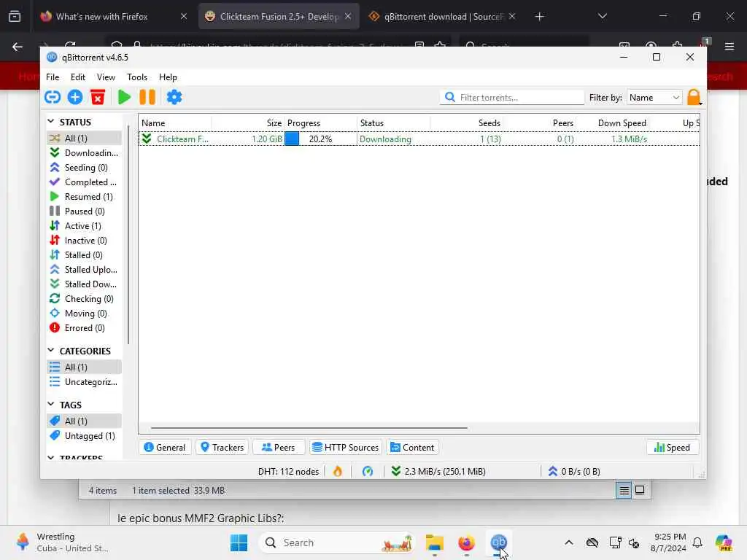
Task: Select the Downloading status filter
Action: click(x=84, y=153)
